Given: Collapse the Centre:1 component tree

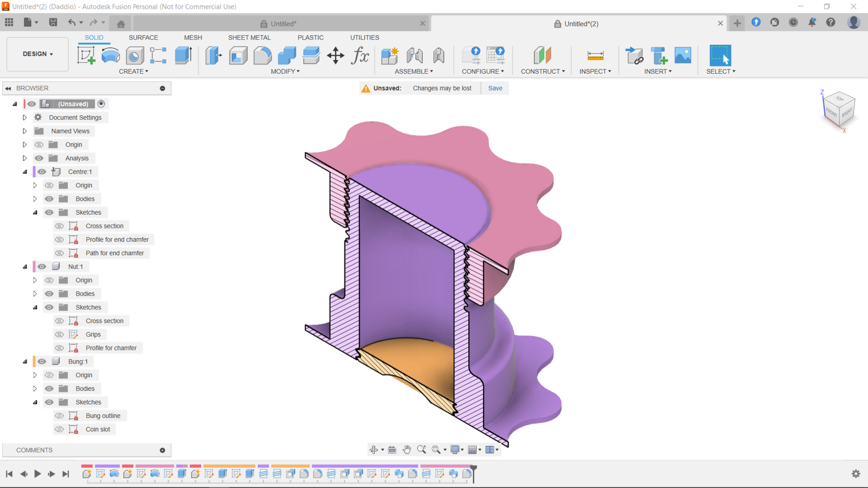Looking at the screenshot, I should [x=25, y=172].
